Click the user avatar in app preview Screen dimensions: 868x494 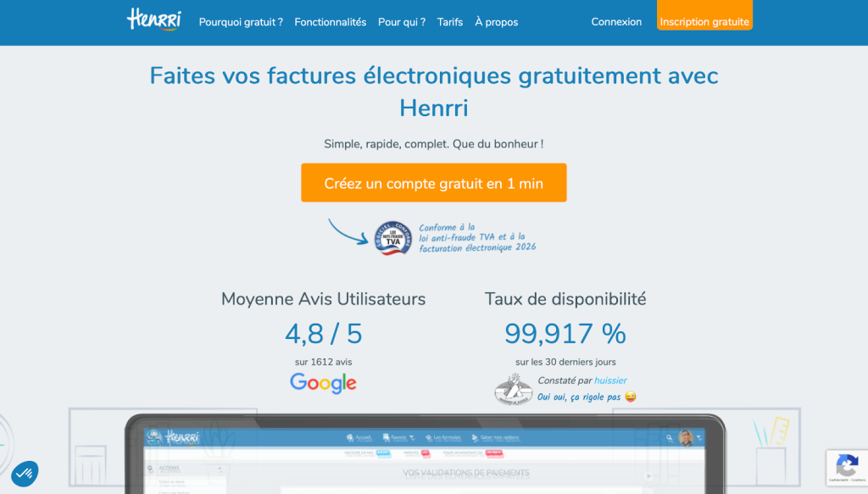click(x=686, y=437)
